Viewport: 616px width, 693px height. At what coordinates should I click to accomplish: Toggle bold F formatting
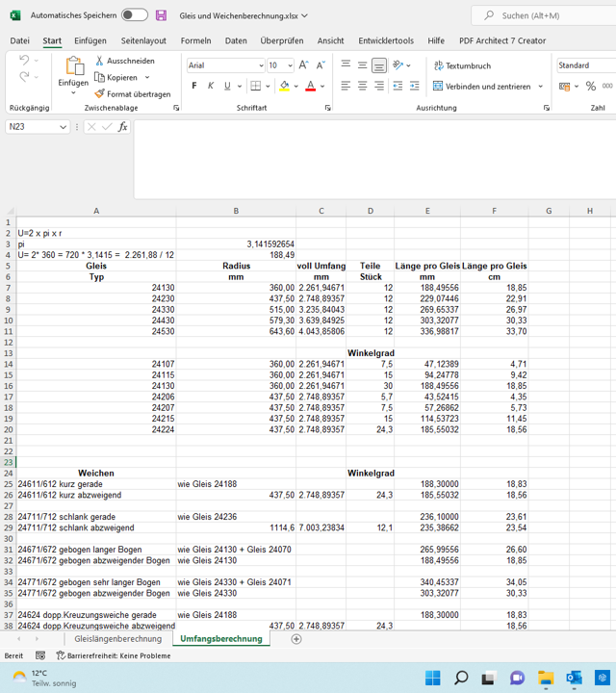coord(194,86)
